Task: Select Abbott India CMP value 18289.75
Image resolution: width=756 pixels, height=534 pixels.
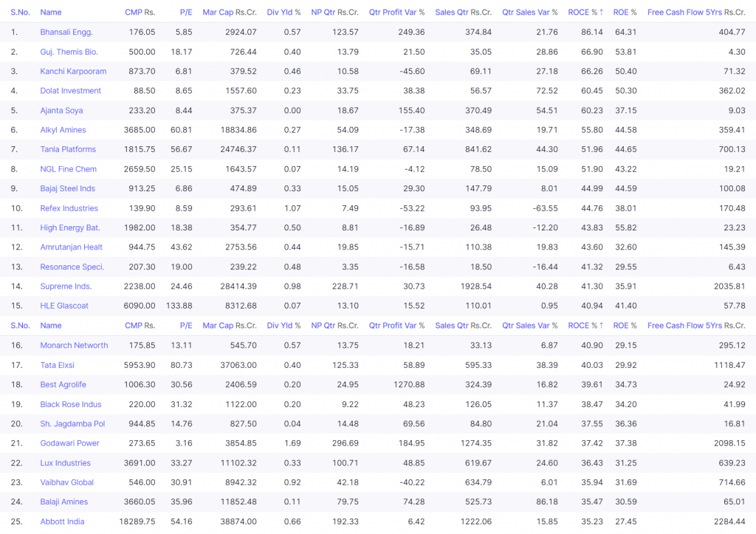Action: point(137,521)
